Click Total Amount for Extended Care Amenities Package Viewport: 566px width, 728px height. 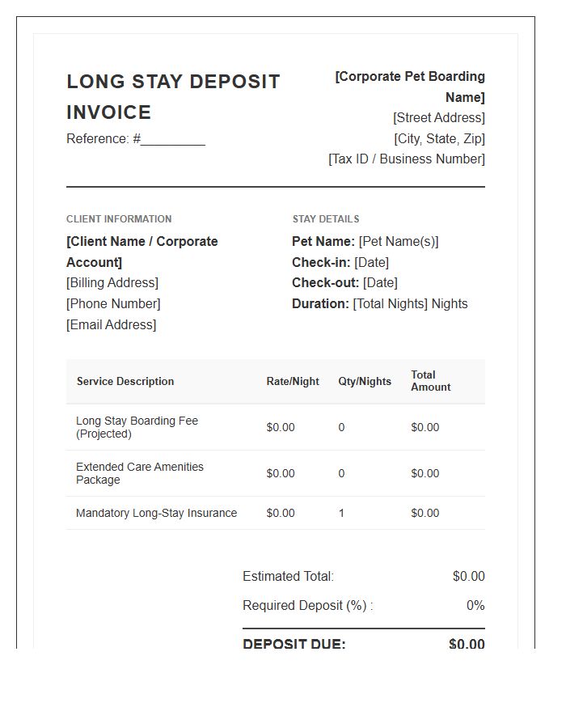pyautogui.click(x=425, y=473)
